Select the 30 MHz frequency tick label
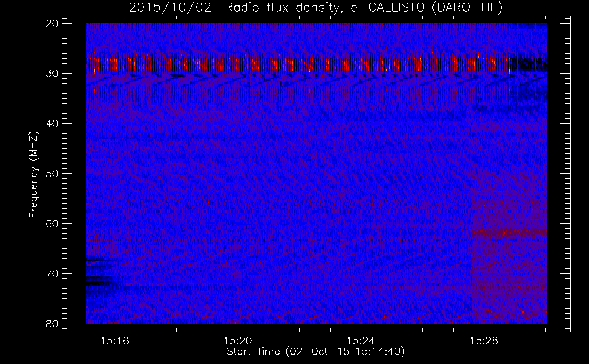Image resolution: width=589 pixels, height=364 pixels. tap(53, 74)
